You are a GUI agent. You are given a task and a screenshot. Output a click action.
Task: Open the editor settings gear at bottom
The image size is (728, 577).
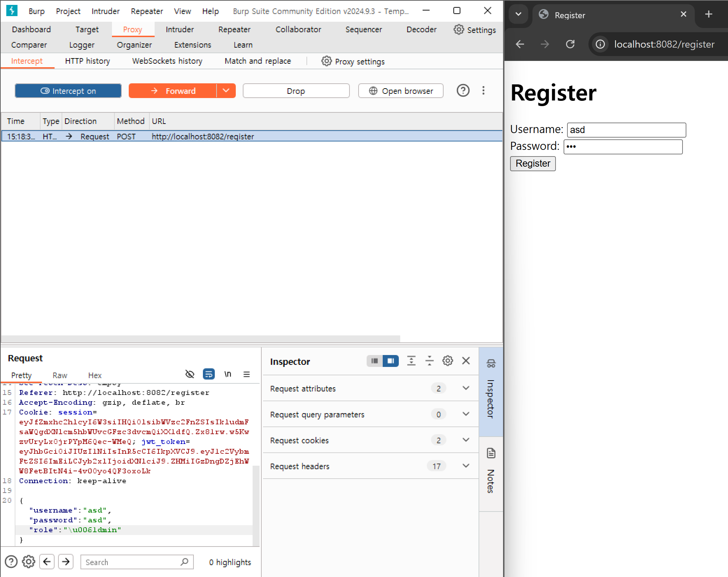(29, 562)
